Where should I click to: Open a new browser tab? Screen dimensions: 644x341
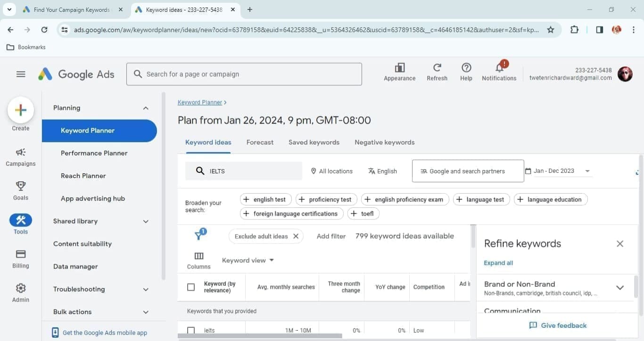[250, 9]
